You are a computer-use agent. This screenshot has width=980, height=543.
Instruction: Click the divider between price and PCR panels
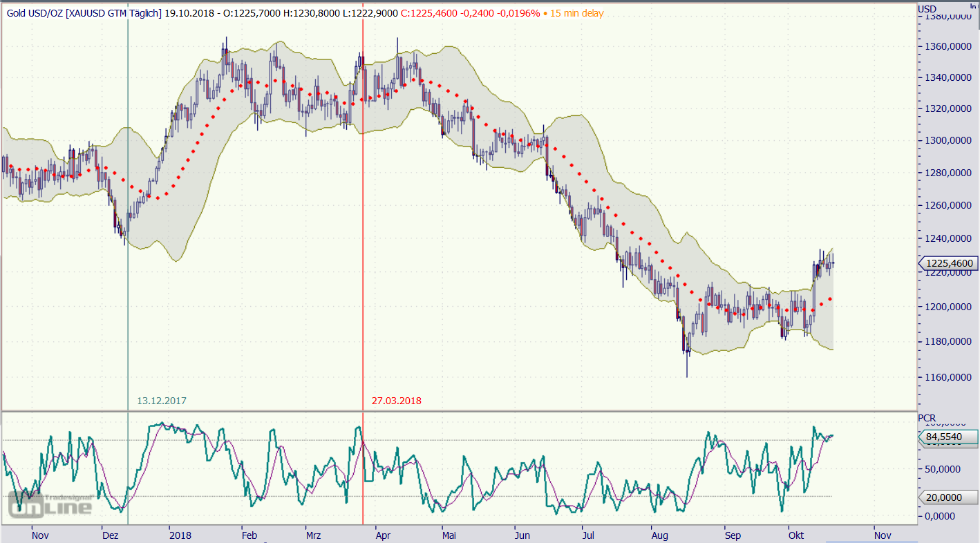[x=459, y=411]
